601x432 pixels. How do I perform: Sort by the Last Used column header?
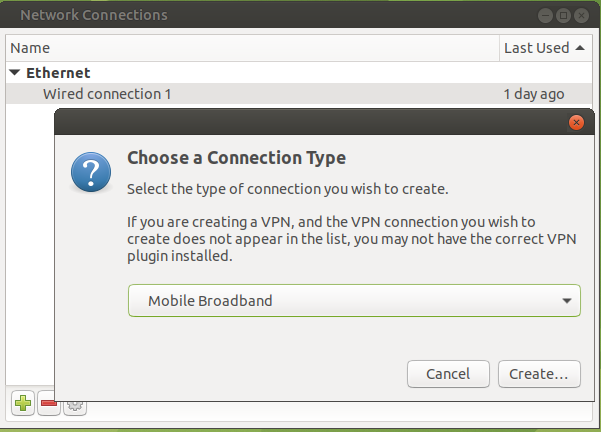point(537,48)
